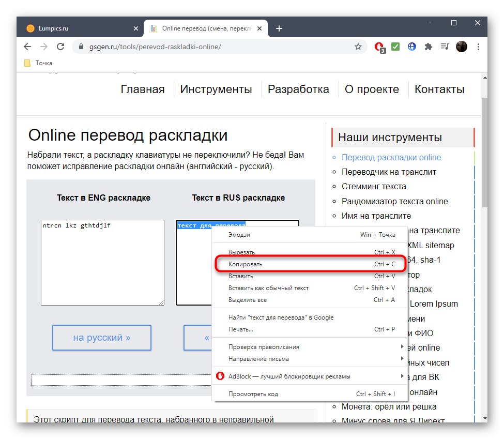The height and width of the screenshot is (439, 504).
Task: Bookmark this page with the star icon
Action: pyautogui.click(x=358, y=47)
